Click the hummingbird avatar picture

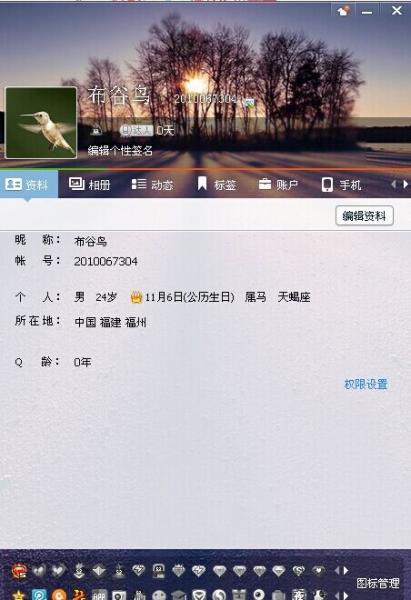[x=41, y=122]
